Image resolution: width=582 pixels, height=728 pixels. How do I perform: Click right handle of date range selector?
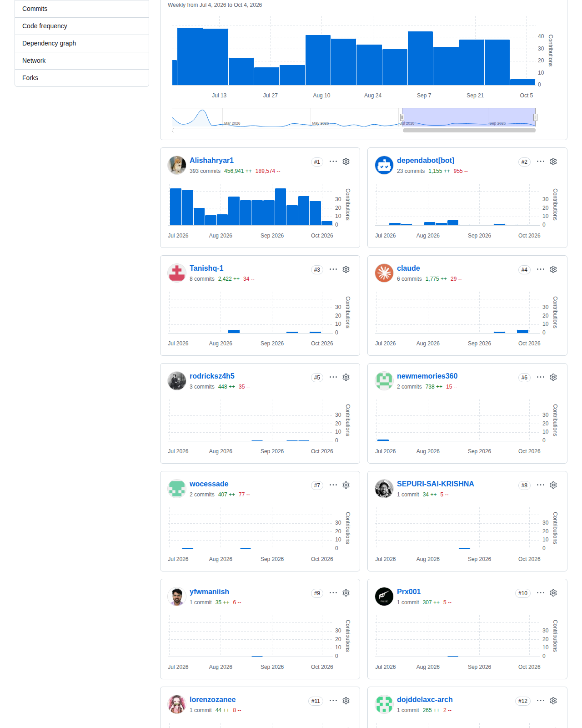[x=535, y=117]
